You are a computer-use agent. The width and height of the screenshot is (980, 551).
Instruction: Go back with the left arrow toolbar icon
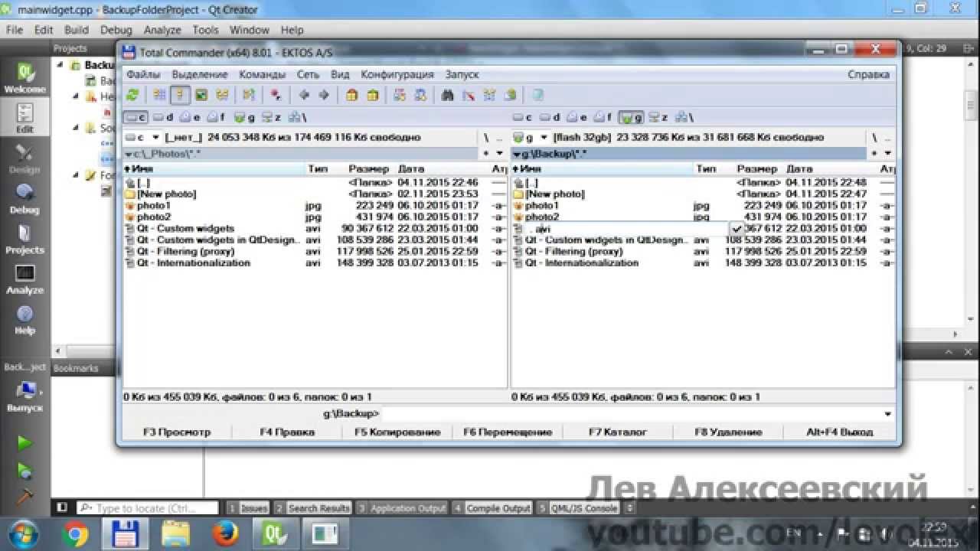304,95
